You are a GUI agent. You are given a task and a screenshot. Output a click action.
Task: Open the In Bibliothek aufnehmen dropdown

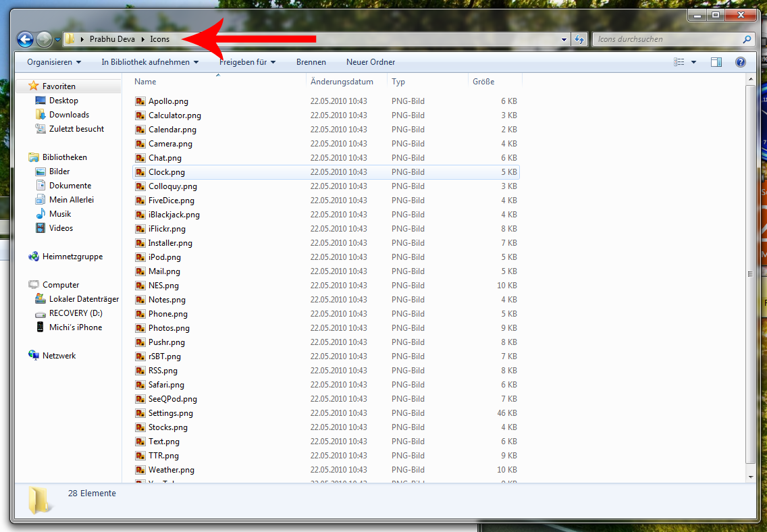click(150, 62)
